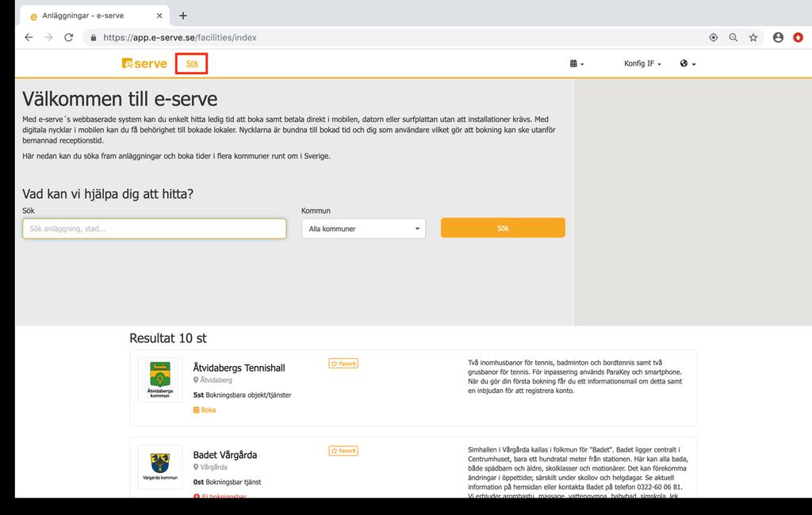Bookmark this page with star icon

point(753,37)
